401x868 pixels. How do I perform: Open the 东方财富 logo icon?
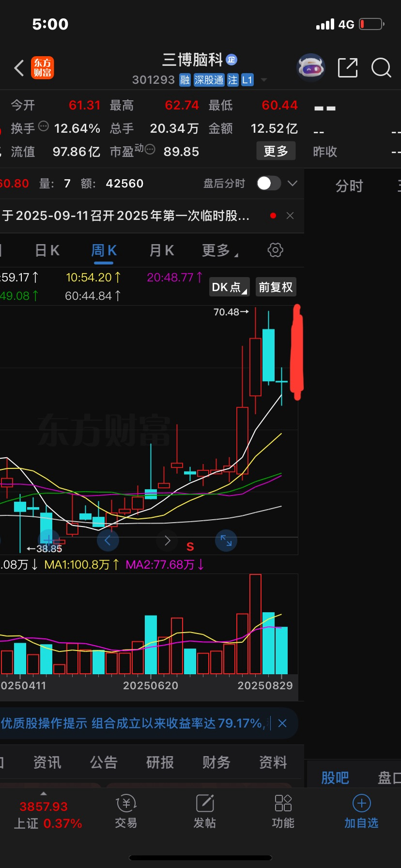(x=43, y=68)
